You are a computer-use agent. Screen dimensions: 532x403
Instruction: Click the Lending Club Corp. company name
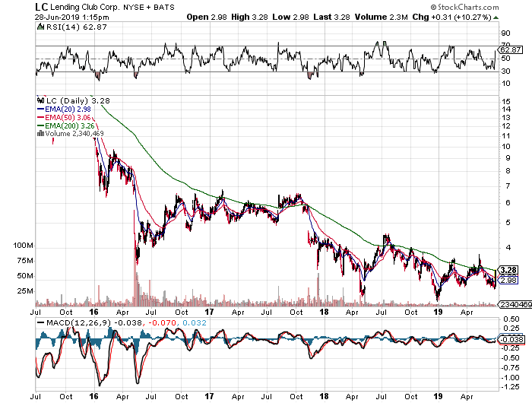tap(85, 7)
